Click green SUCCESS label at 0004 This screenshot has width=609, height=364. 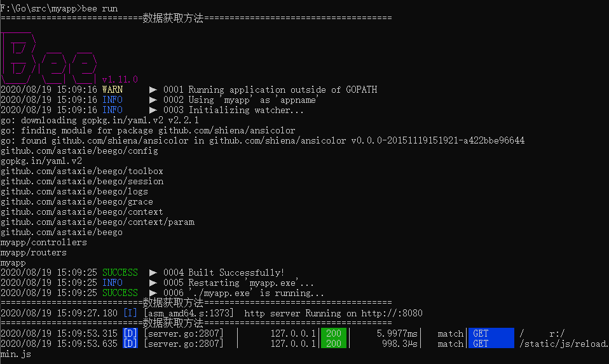point(120,273)
